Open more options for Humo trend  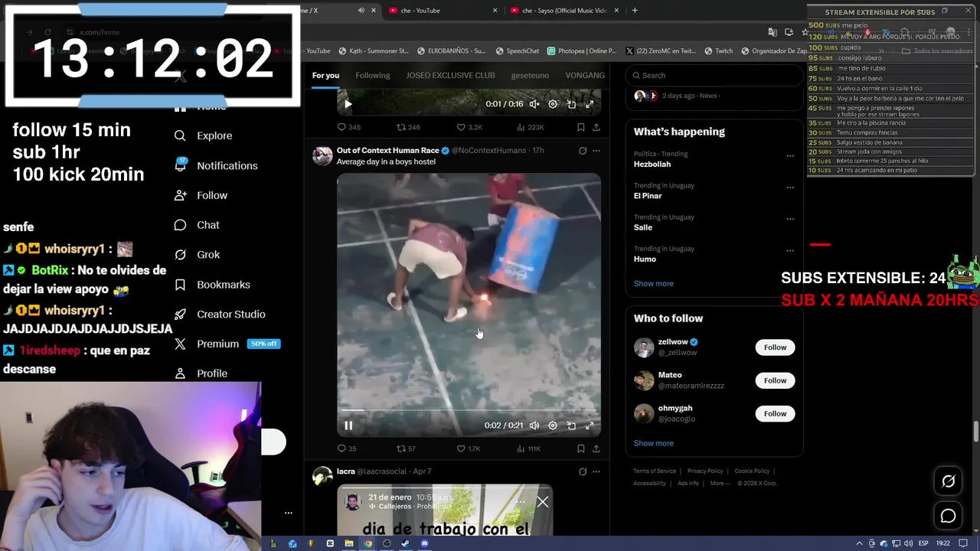(x=790, y=251)
